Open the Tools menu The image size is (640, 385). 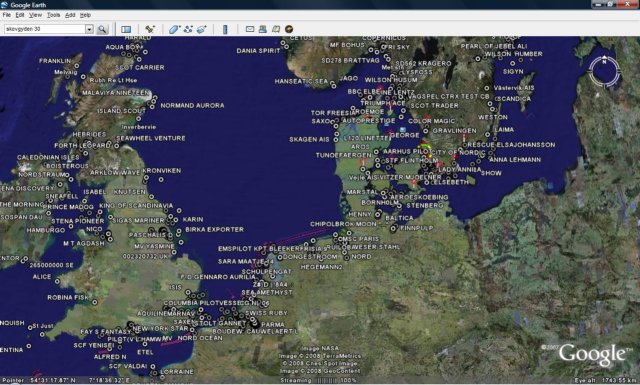53,15
